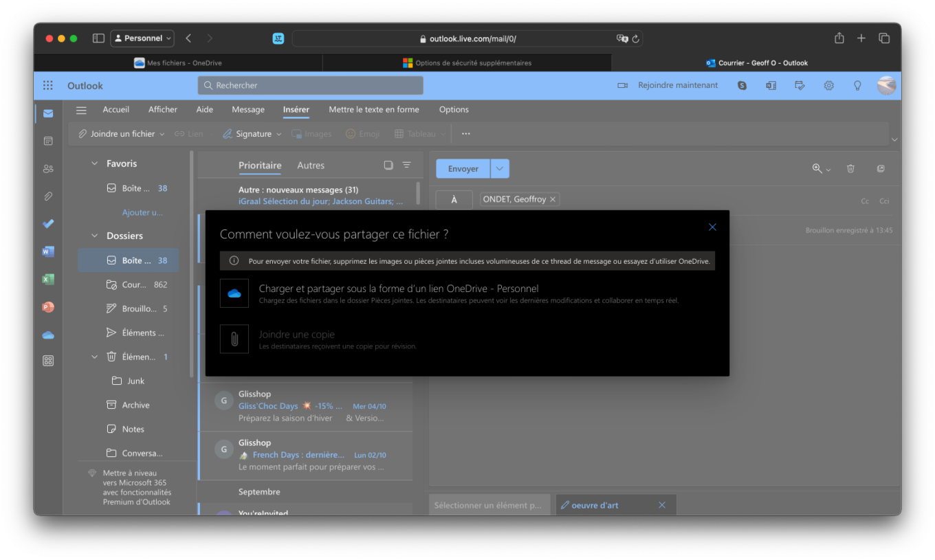Click Safari sidebar toggle icon
Screen dimensions: 935x560
(98, 38)
